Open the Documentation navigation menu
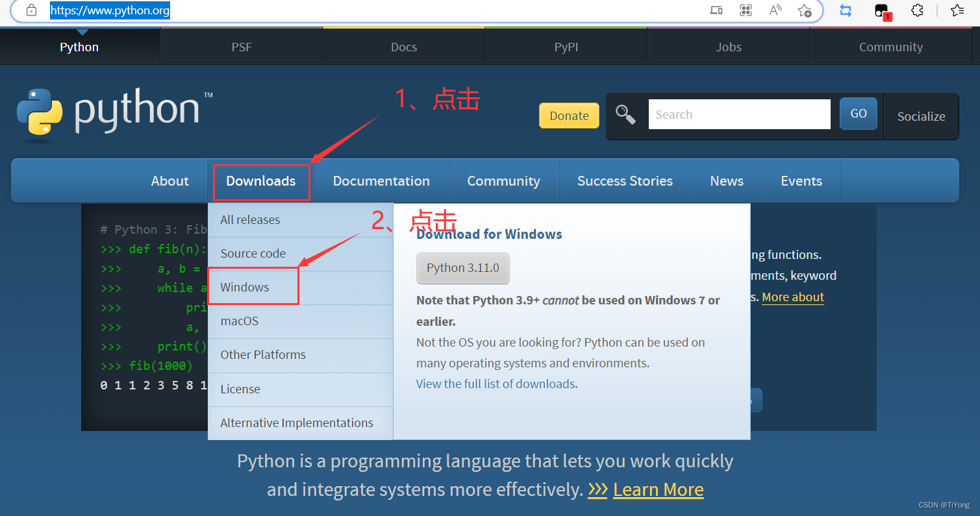The image size is (980, 516). [381, 181]
